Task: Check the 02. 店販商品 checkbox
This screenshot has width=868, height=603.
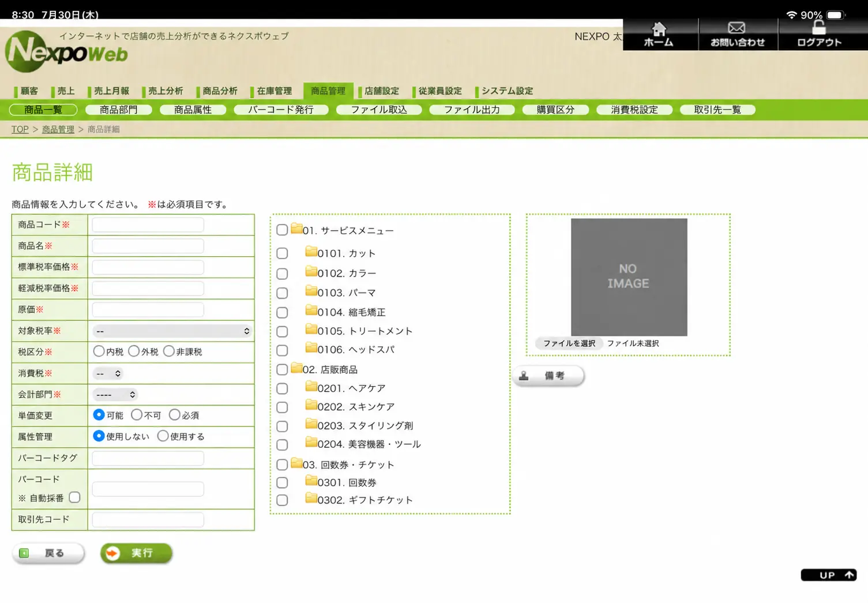Action: point(282,369)
